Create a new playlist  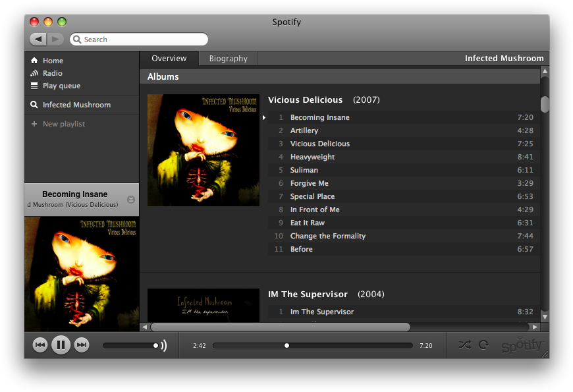[x=63, y=124]
